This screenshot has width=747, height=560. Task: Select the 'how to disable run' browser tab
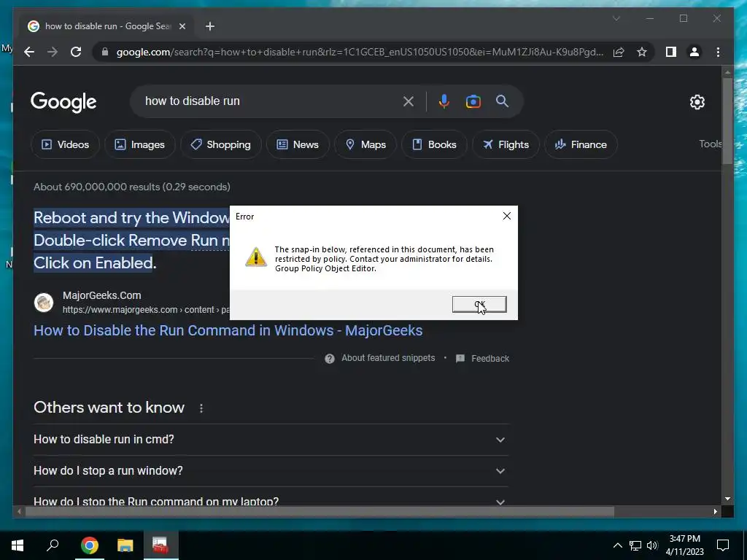point(107,26)
